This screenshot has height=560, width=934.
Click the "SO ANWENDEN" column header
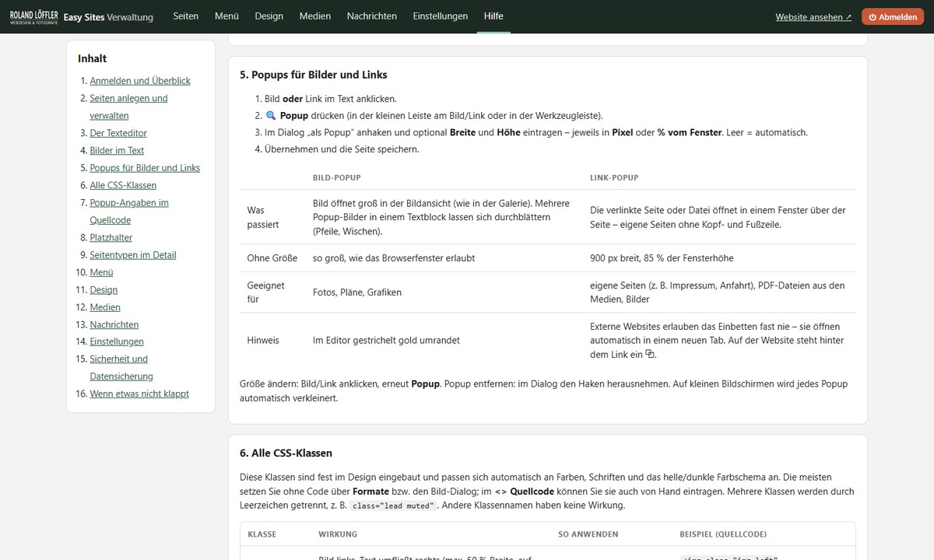pos(588,534)
